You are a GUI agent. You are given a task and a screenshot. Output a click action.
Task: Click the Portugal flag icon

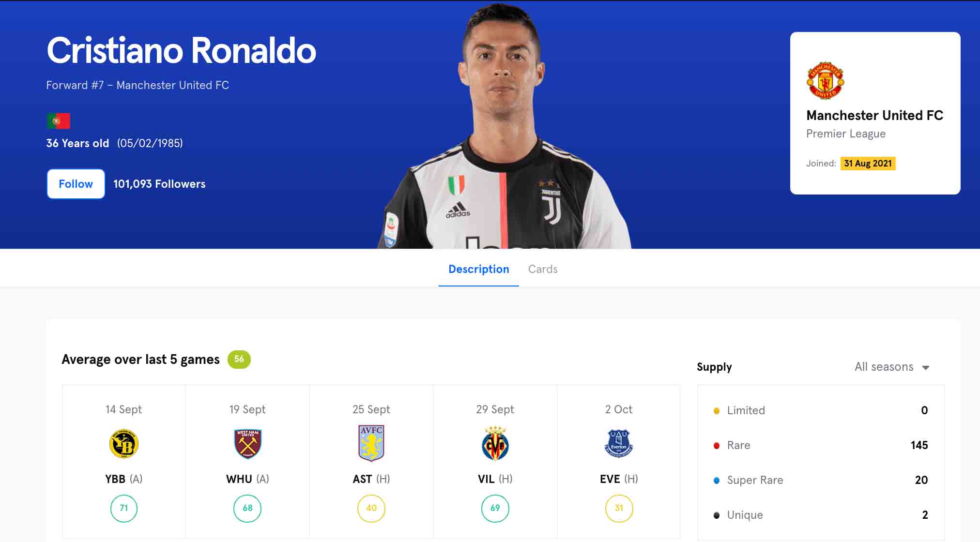[x=59, y=121]
